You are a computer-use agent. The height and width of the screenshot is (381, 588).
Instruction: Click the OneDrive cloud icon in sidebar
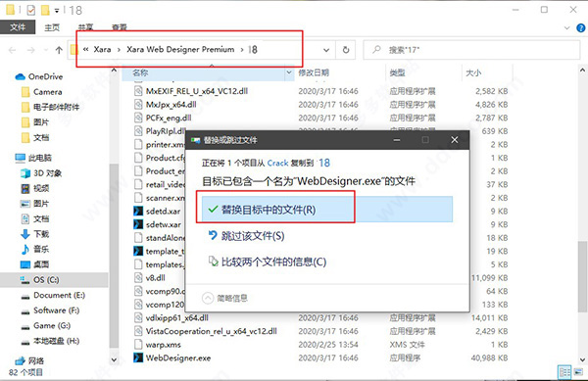[20, 76]
